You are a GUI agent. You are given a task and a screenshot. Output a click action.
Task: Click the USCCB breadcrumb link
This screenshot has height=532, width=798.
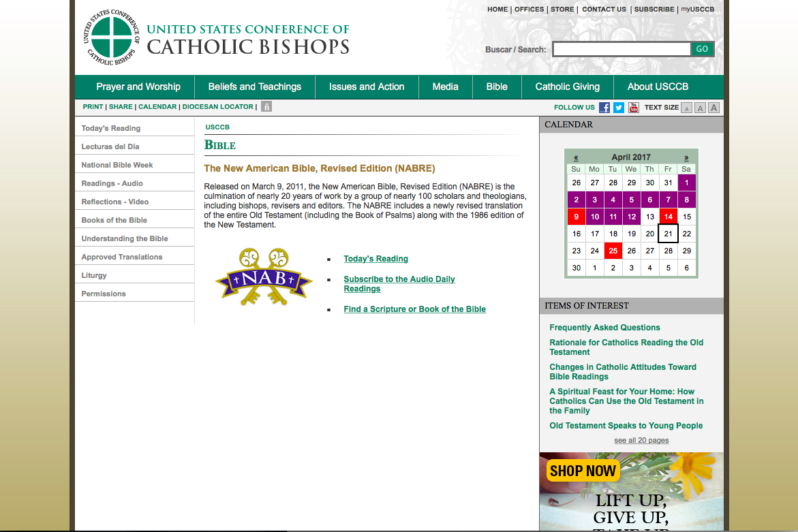[x=217, y=127]
